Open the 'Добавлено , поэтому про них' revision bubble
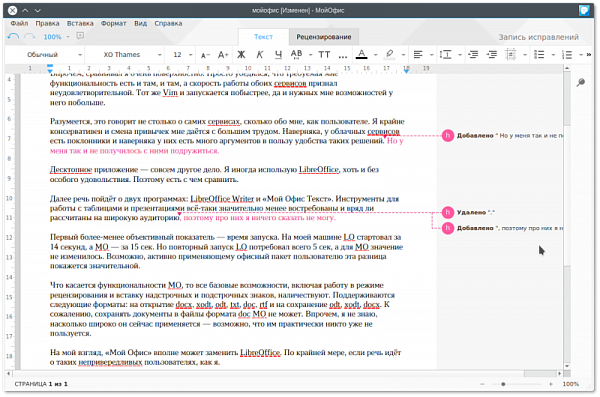The width and height of the screenshot is (600, 397). (503, 228)
